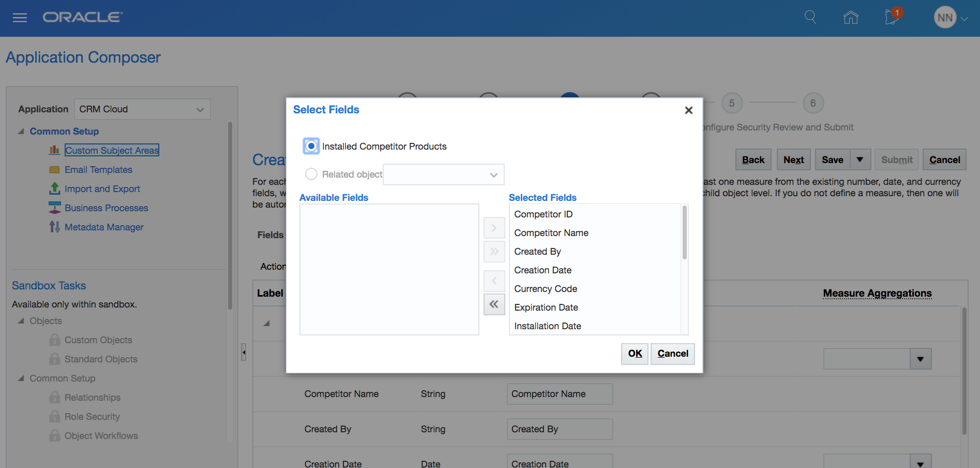The width and height of the screenshot is (980, 468).
Task: Click the Import and Export icon
Action: click(x=54, y=188)
